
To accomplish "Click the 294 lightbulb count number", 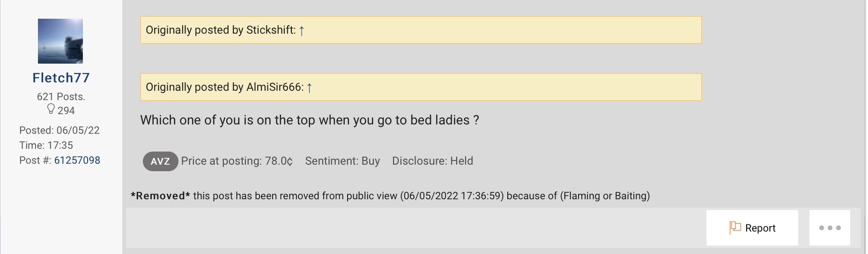I will pyautogui.click(x=66, y=111).
